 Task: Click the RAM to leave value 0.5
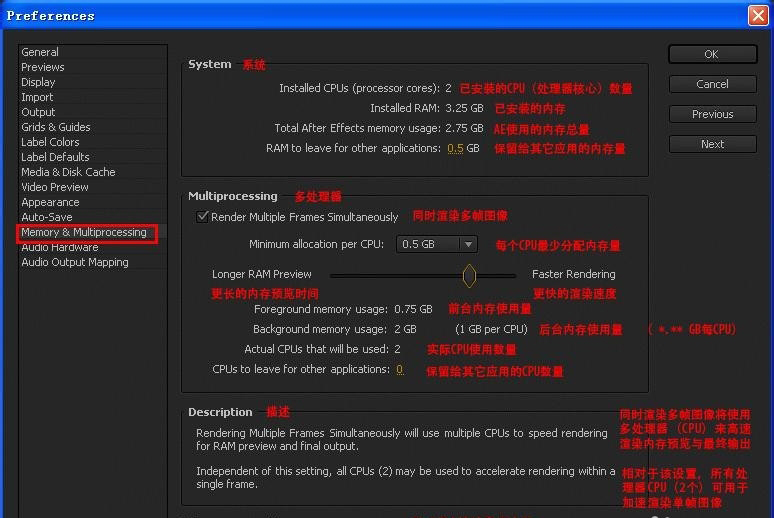tap(455, 148)
